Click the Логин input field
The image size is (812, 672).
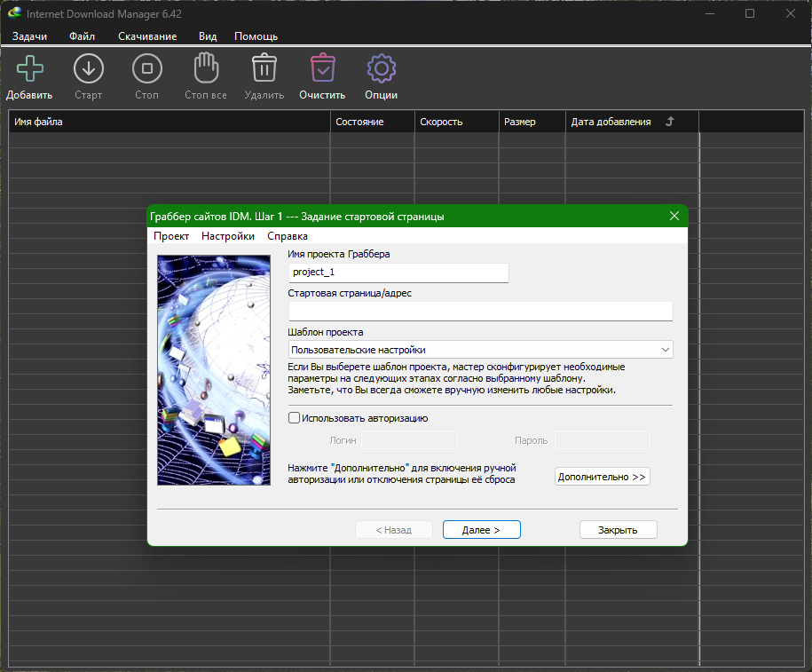point(410,440)
